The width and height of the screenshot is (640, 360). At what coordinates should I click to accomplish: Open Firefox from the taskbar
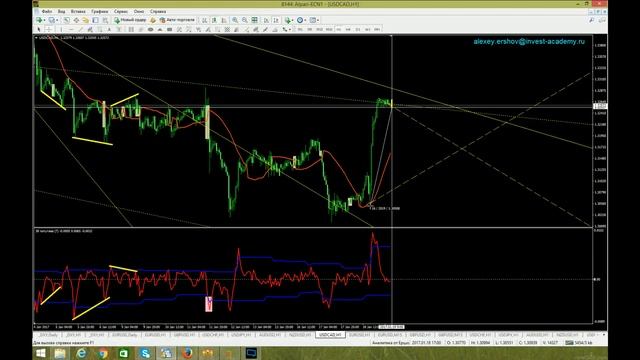point(187,353)
